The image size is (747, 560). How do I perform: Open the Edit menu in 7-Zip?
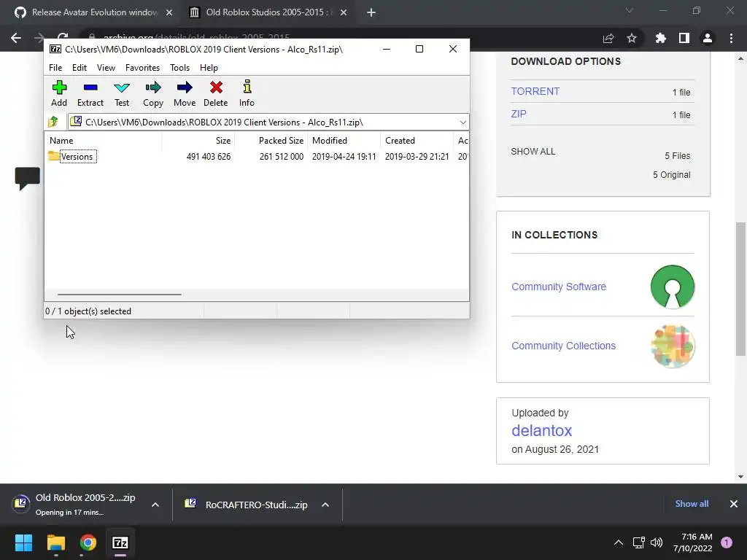79,68
